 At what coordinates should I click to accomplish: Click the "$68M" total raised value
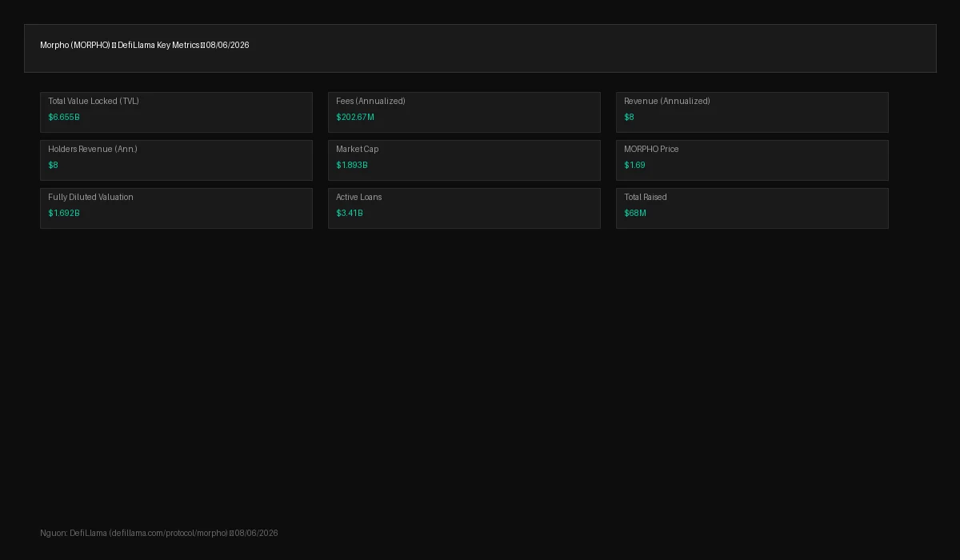635,214
